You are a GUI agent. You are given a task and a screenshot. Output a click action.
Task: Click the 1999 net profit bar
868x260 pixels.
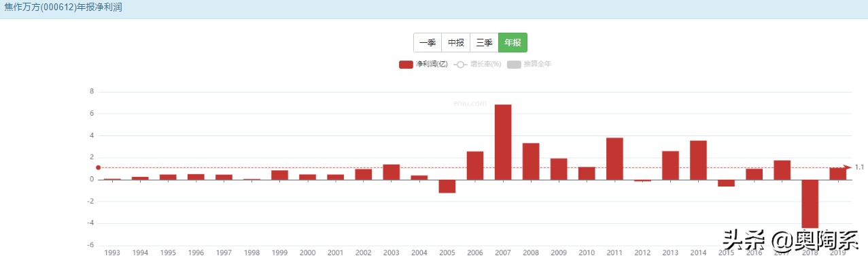pyautogui.click(x=280, y=175)
